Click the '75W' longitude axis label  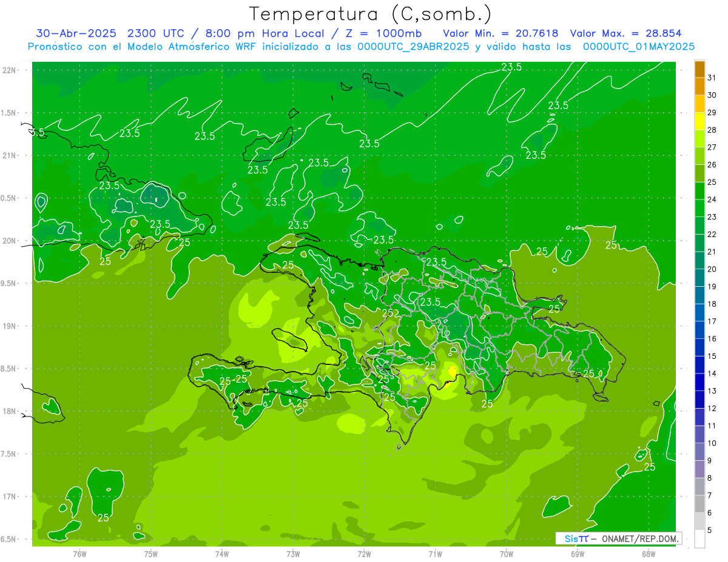click(x=151, y=554)
